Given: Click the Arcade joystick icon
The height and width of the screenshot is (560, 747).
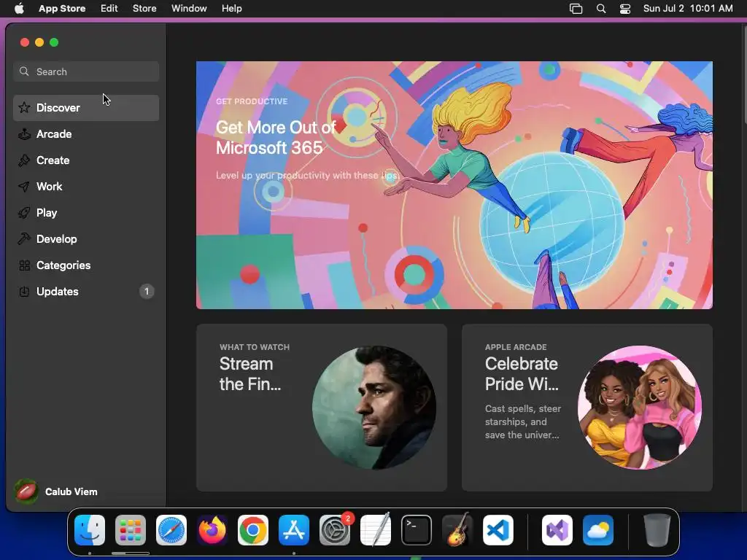Looking at the screenshot, I should pos(24,134).
